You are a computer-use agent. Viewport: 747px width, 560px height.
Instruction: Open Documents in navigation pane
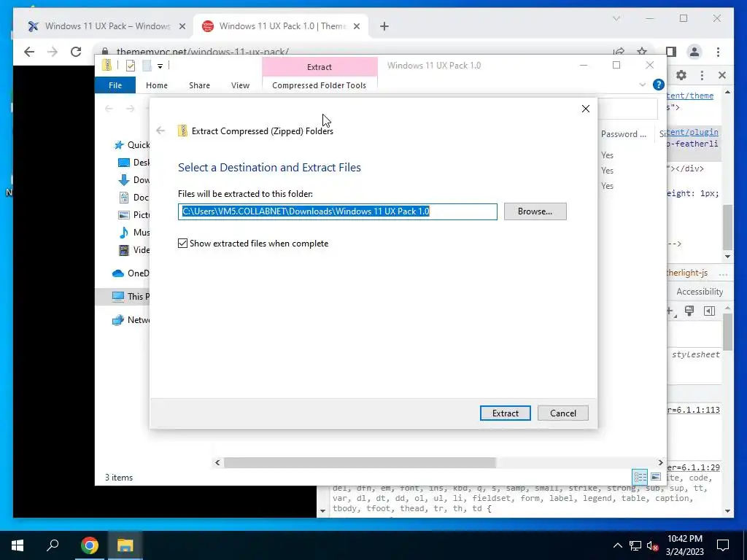(x=133, y=197)
